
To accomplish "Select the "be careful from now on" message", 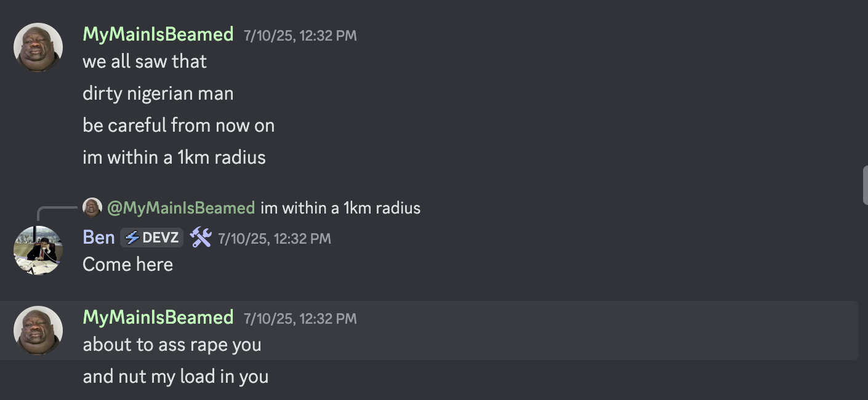I will coord(179,126).
